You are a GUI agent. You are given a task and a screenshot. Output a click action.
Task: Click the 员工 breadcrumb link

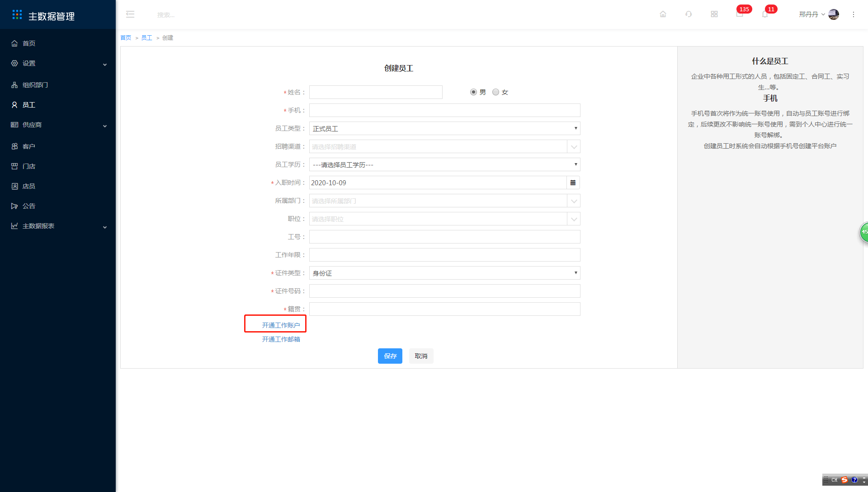tap(146, 38)
